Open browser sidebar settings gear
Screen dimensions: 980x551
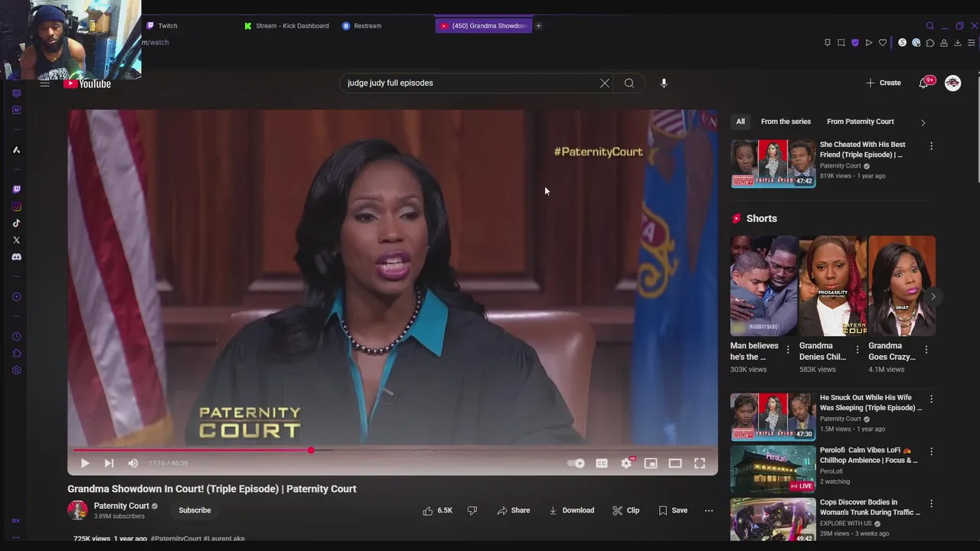tap(16, 370)
